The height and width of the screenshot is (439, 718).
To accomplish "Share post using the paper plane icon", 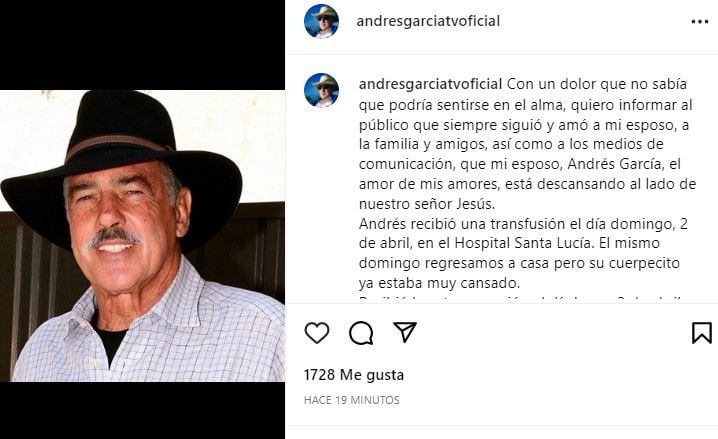I will click(405, 332).
